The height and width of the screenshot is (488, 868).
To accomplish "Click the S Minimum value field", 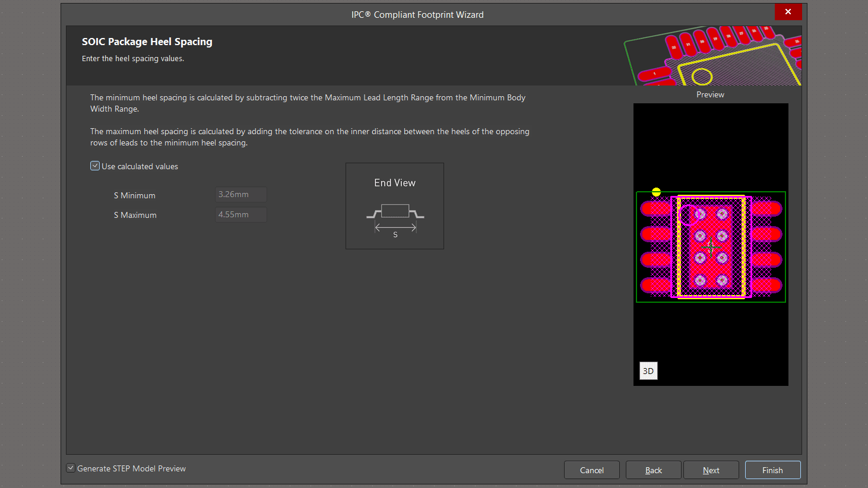I will pos(241,195).
